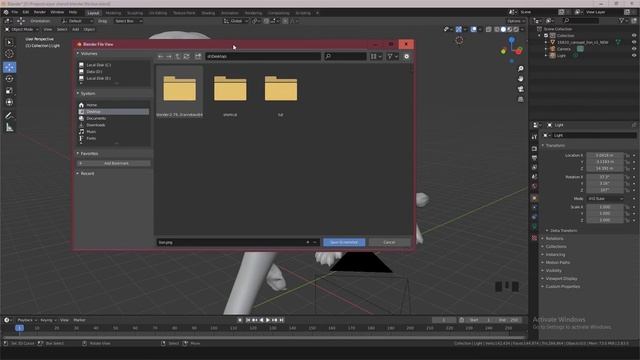Select the Measure tool in the viewport toolbar
Viewport: 640px width, 360px height.
[x=9, y=128]
